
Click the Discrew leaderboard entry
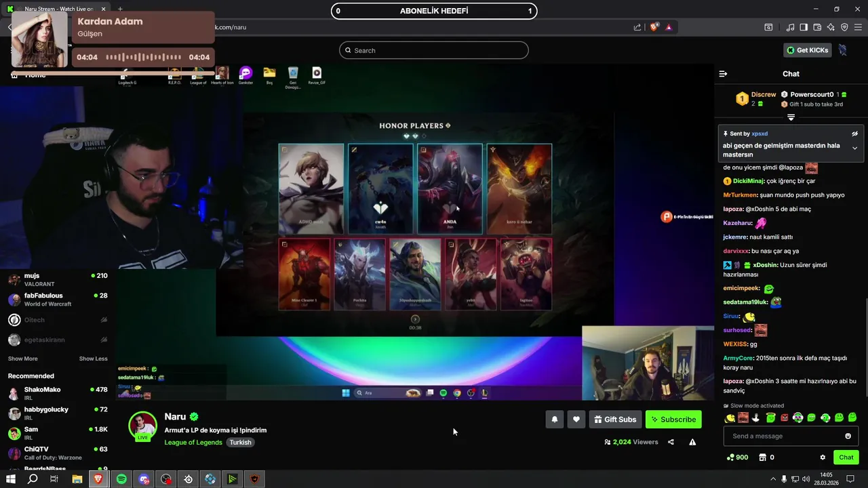756,99
